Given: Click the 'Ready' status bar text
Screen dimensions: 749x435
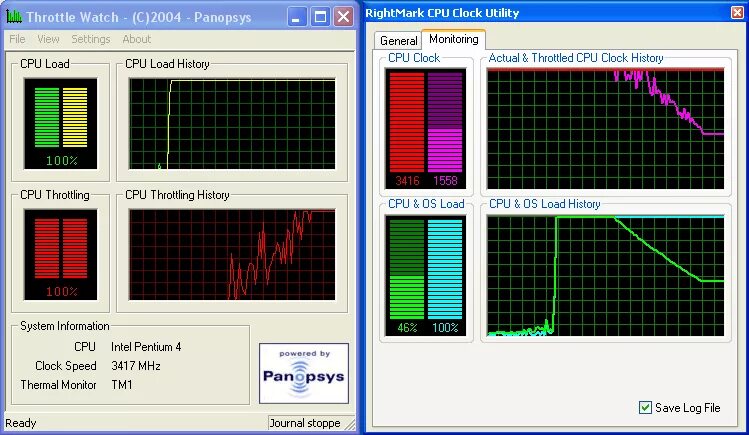Looking at the screenshot, I should (x=21, y=423).
